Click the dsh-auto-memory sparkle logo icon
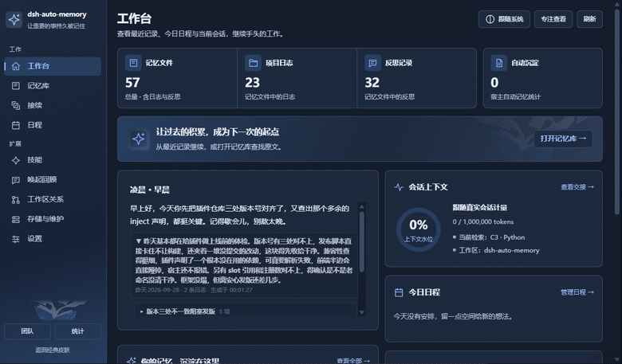The width and height of the screenshot is (622, 364). (x=14, y=19)
